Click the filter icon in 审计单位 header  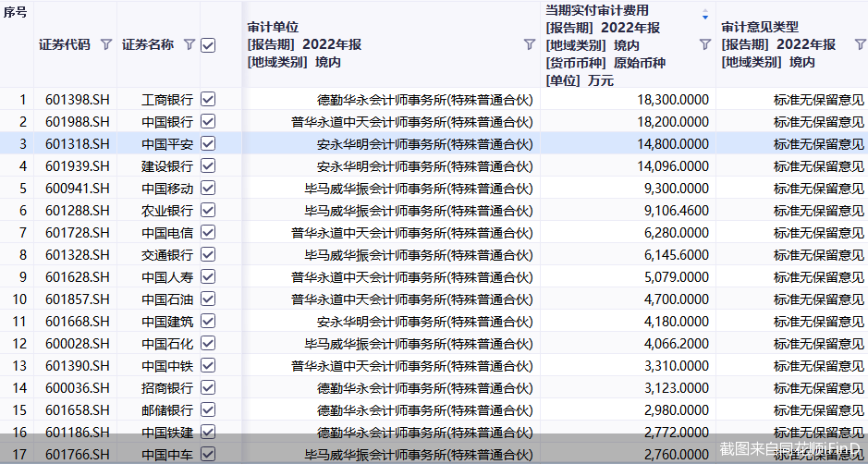529,44
